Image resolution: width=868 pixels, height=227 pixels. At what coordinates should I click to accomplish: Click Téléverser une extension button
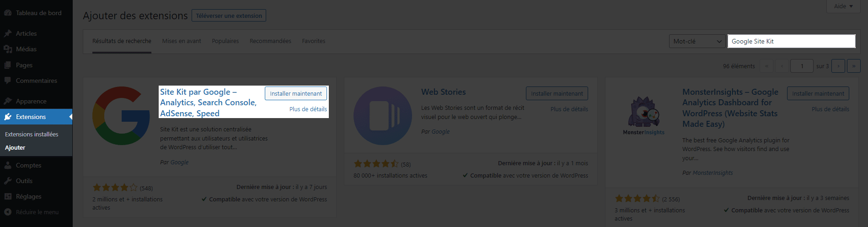click(x=229, y=16)
